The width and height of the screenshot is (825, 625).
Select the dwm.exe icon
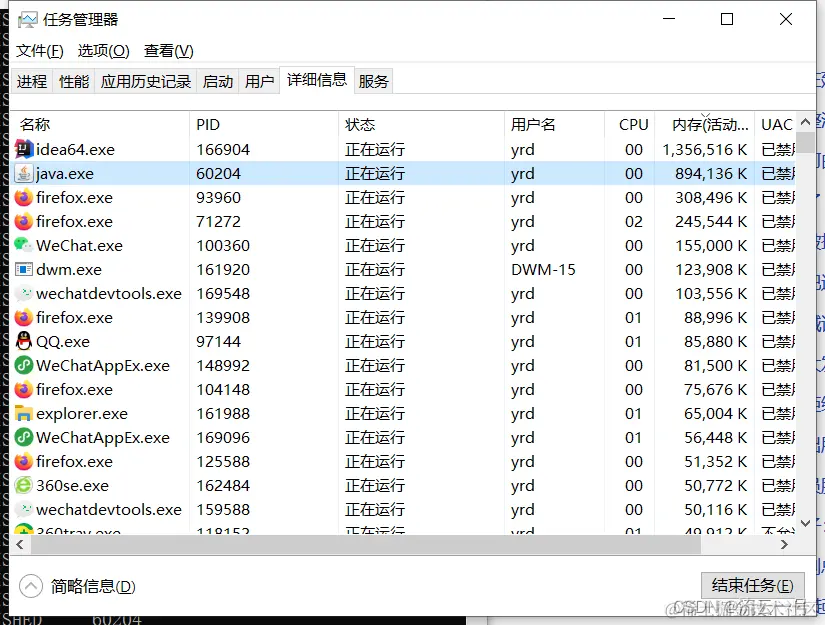pyautogui.click(x=23, y=269)
